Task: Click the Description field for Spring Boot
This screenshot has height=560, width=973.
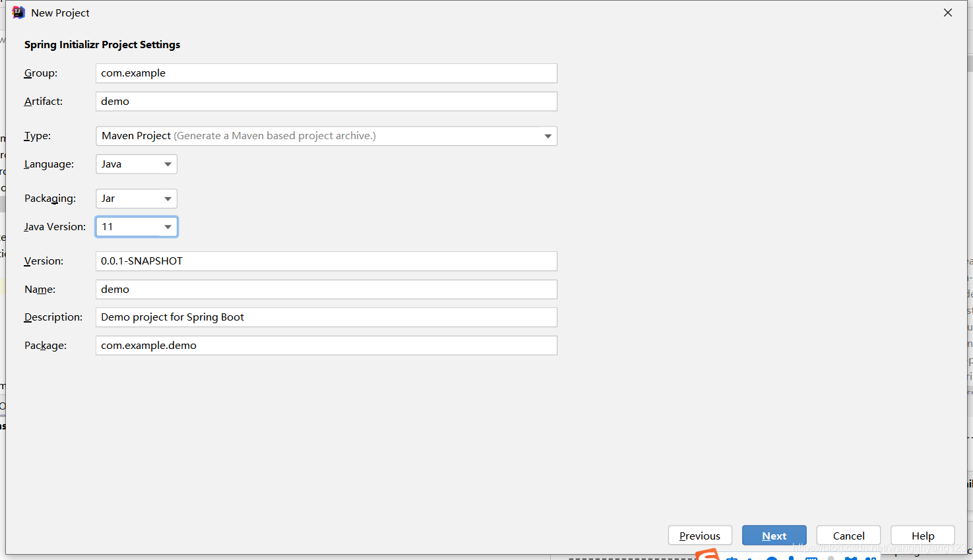Action: click(326, 317)
